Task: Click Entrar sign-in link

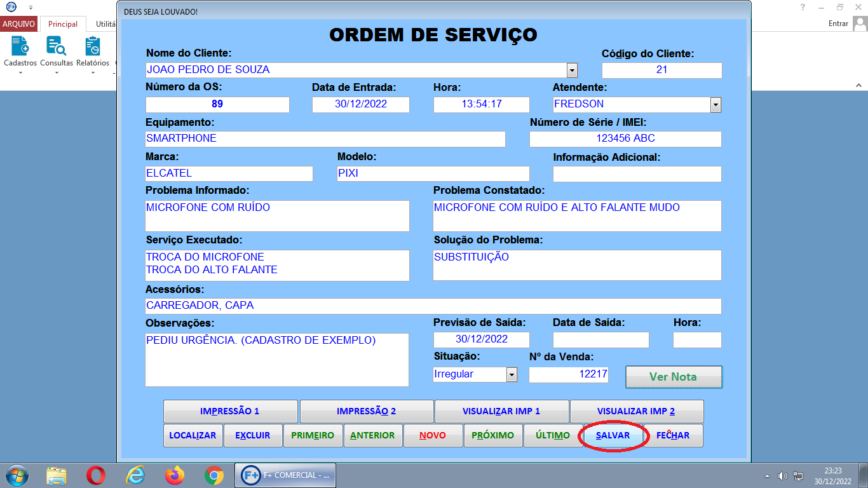Action: pos(838,24)
